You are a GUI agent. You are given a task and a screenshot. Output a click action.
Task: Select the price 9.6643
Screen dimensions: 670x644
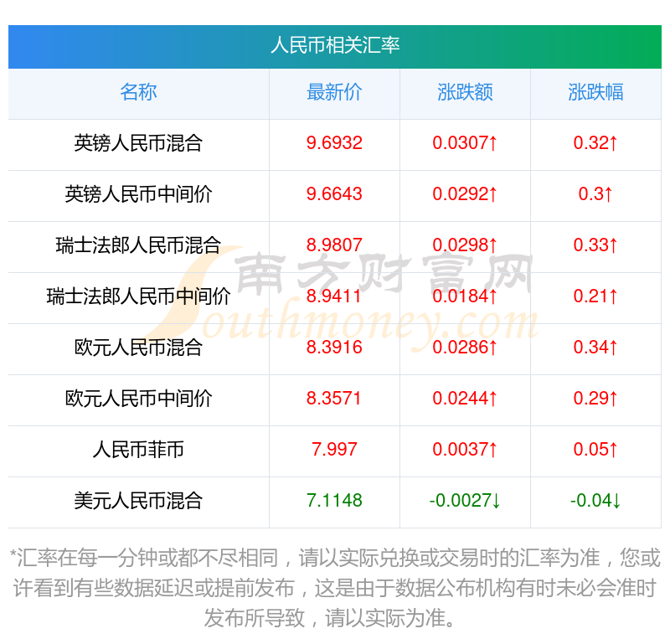pyautogui.click(x=334, y=194)
